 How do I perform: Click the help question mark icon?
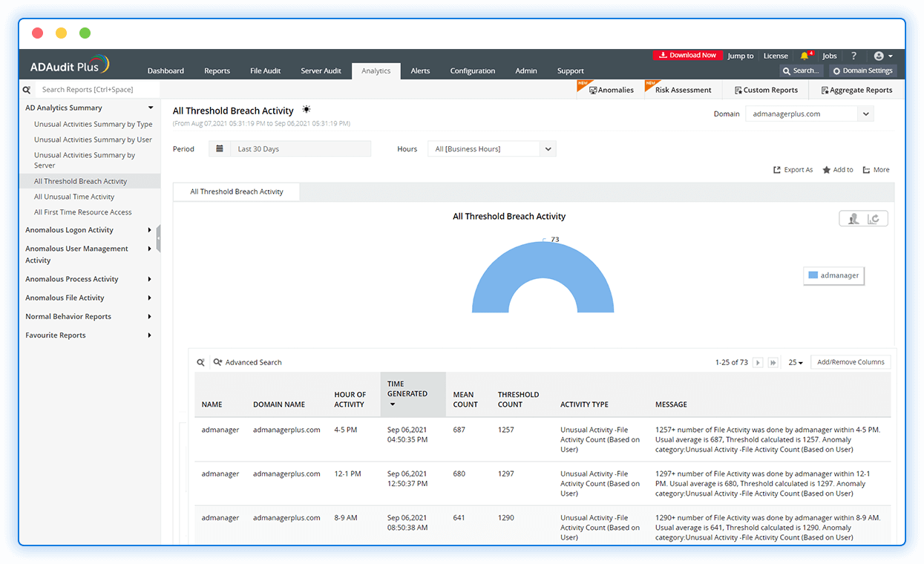[x=853, y=56]
